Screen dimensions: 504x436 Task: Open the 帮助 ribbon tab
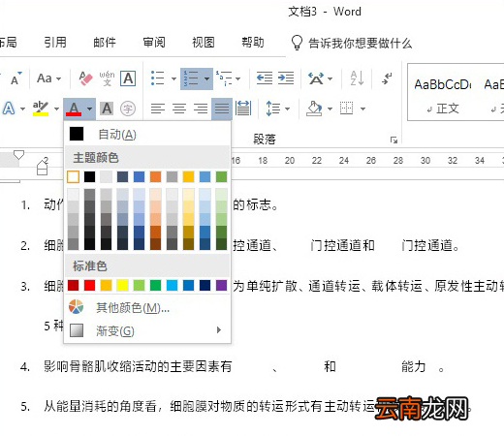tap(253, 43)
